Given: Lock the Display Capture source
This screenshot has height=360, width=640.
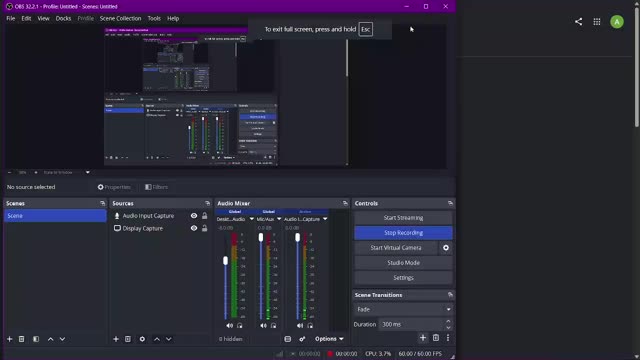Looking at the screenshot, I should pyautogui.click(x=204, y=228).
